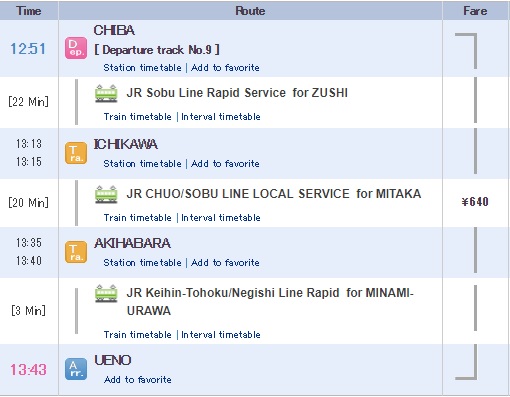Click the orange Tra. transfer icon at ICHIKAWA
The width and height of the screenshot is (510, 397).
pos(76,153)
